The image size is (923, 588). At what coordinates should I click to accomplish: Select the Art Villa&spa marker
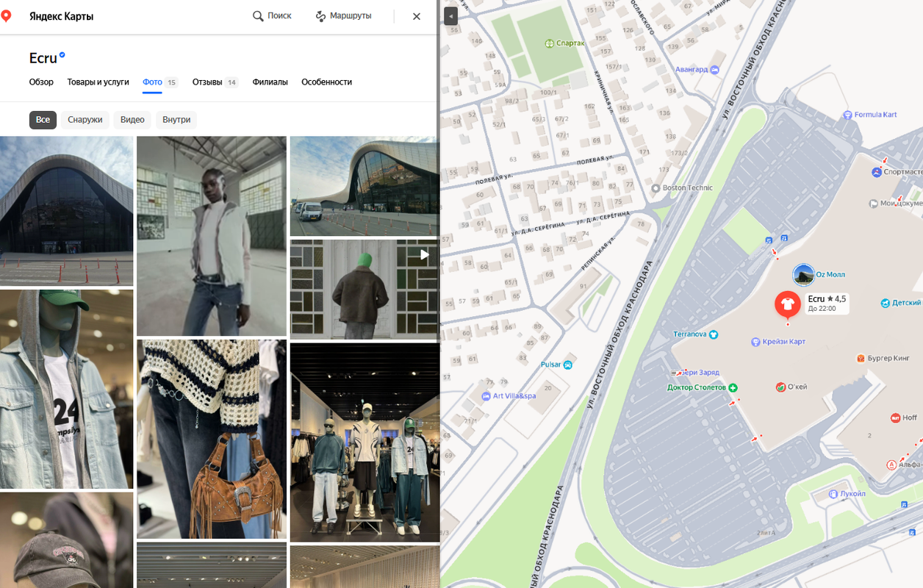486,396
